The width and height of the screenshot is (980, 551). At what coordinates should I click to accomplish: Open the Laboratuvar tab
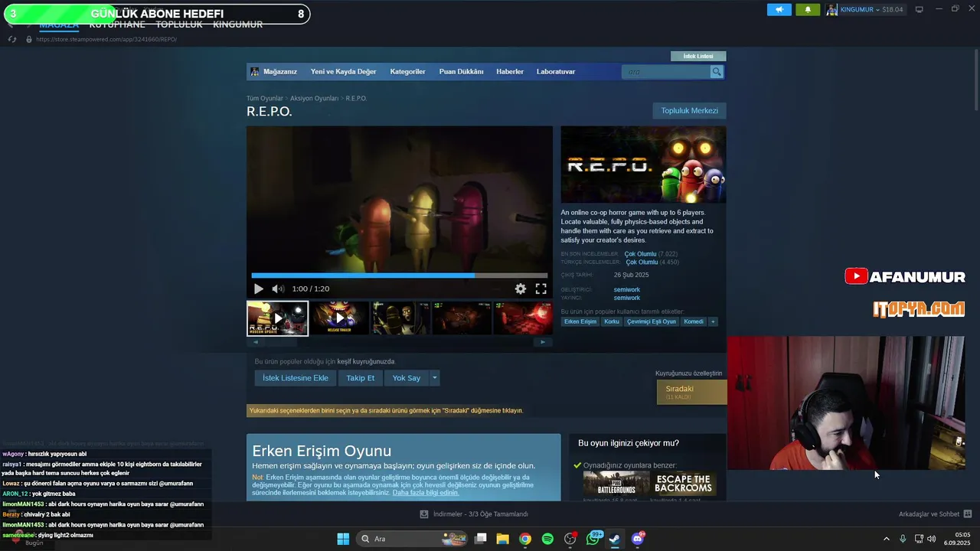556,71
